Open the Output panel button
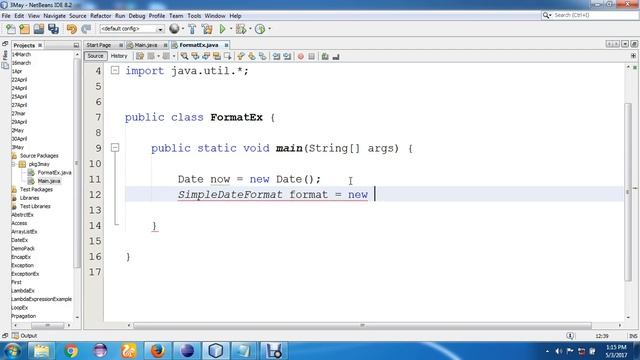 [24, 336]
